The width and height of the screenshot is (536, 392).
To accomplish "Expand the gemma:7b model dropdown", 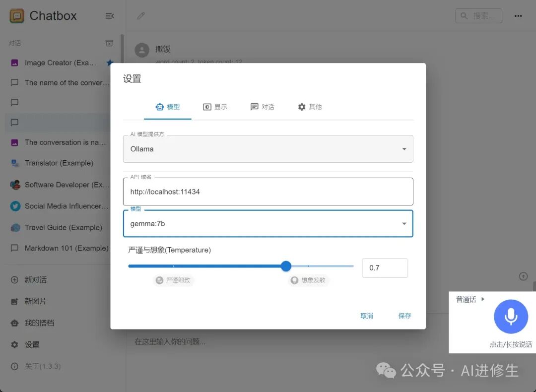I will (268, 223).
